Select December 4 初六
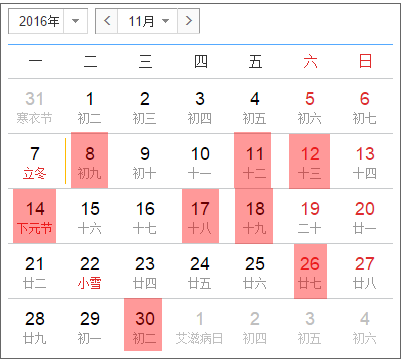The image size is (403, 360). tap(365, 327)
